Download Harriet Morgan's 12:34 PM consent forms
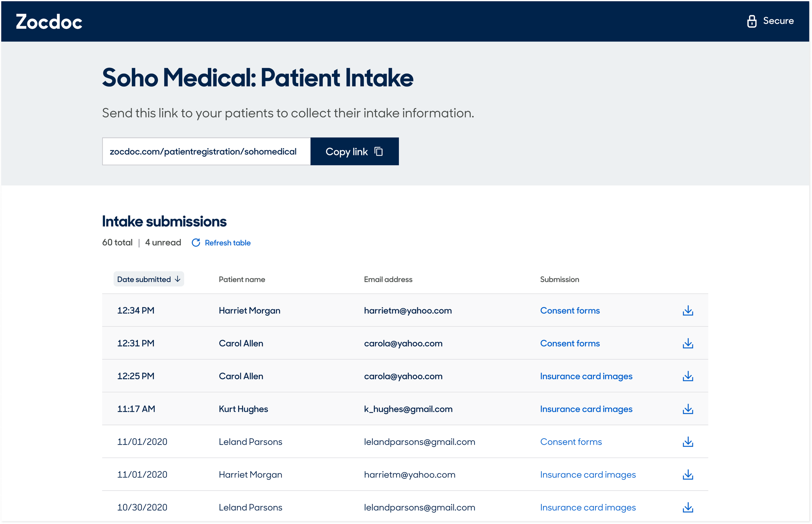Screen dimensions: 812x524 tap(688, 310)
